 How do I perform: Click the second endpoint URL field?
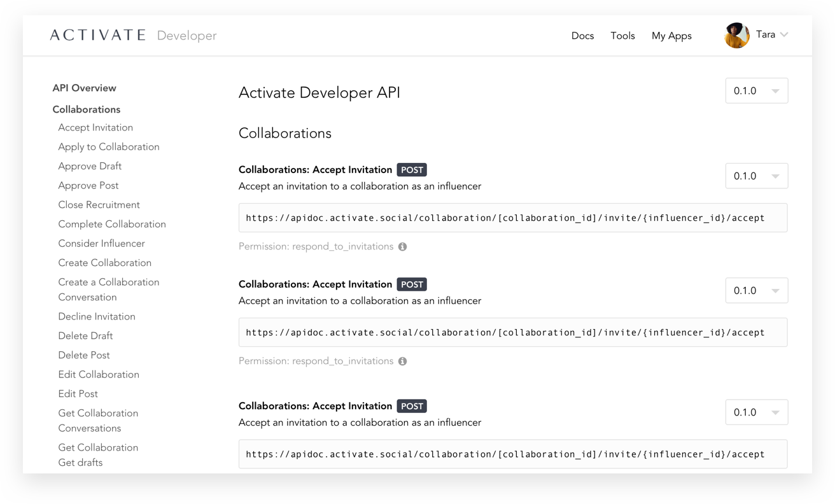click(513, 332)
